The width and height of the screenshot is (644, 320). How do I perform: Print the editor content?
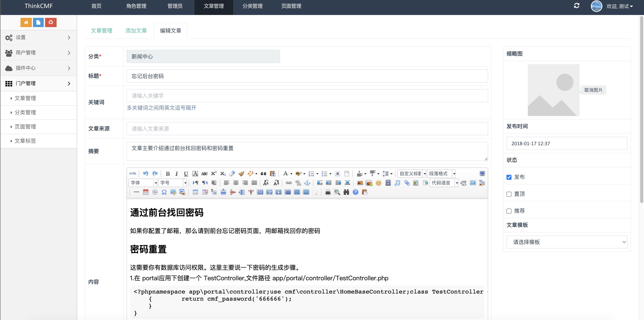tap(328, 192)
